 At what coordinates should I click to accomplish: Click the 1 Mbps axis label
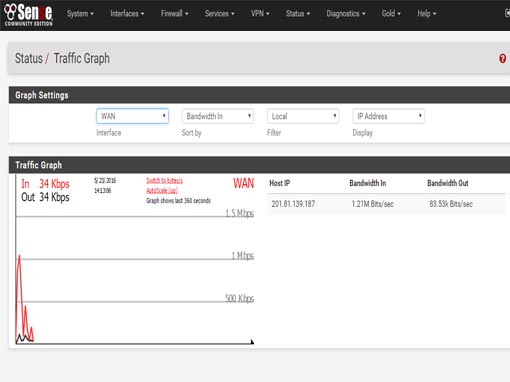coord(243,256)
